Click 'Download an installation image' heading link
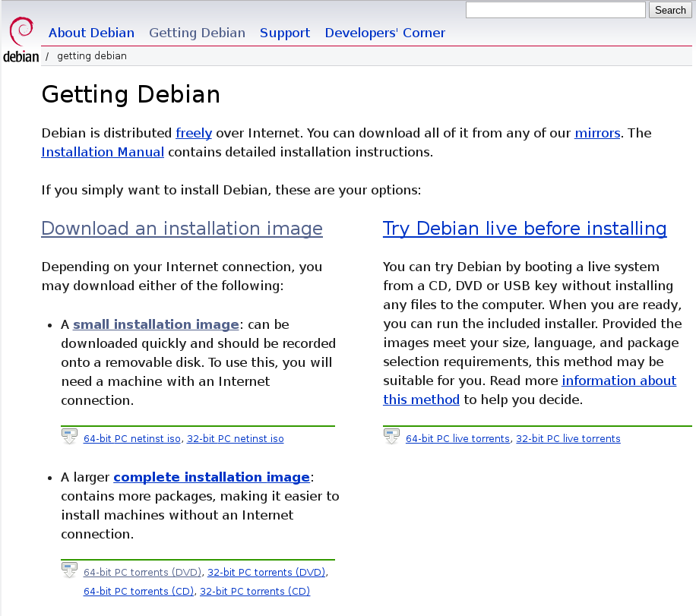 pyautogui.click(x=182, y=229)
